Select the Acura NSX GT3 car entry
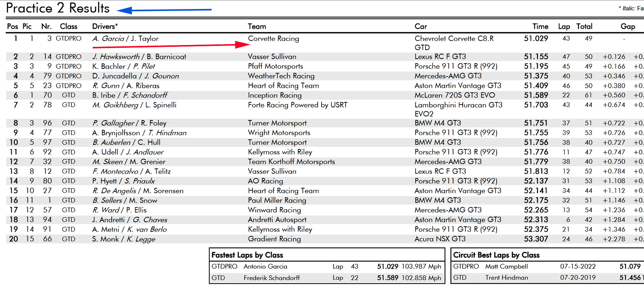Viewport: 644px width, 293px height. (x=440, y=239)
